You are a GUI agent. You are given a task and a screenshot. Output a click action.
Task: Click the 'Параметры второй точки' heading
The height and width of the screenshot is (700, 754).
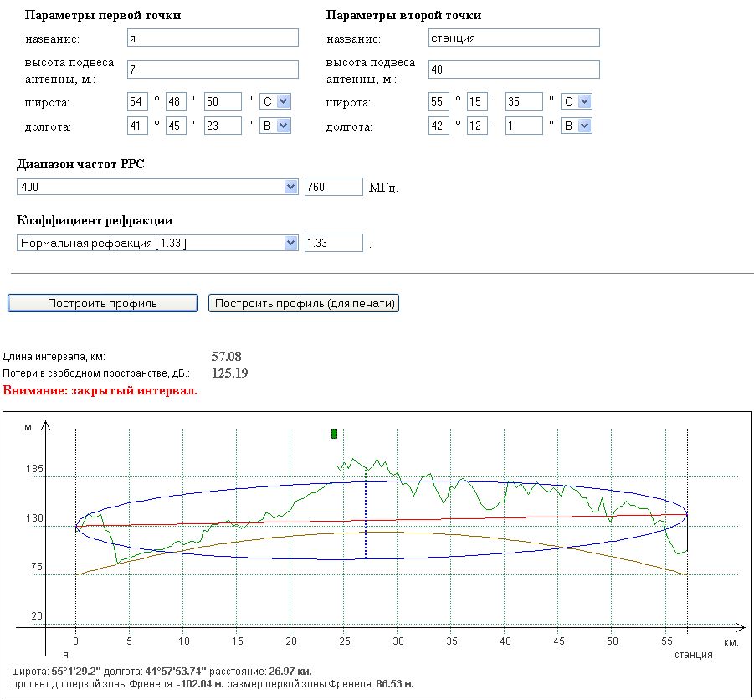point(404,15)
